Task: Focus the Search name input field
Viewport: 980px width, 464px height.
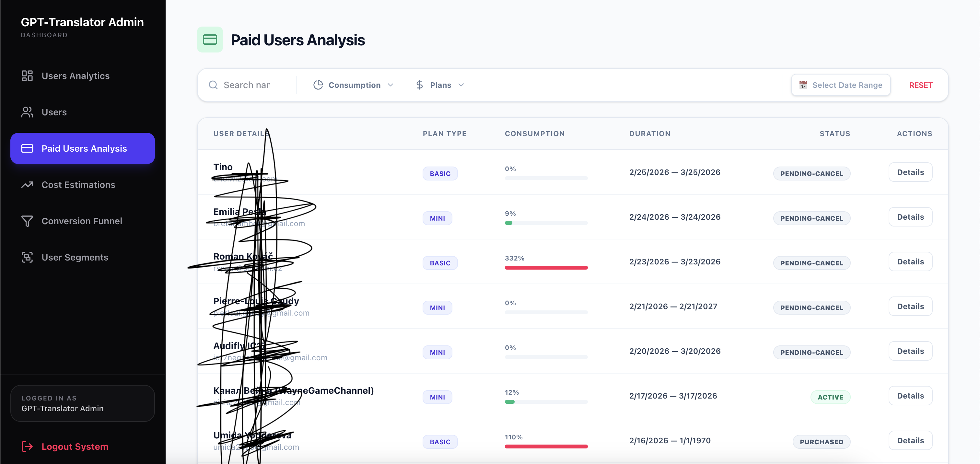Action: (251, 85)
